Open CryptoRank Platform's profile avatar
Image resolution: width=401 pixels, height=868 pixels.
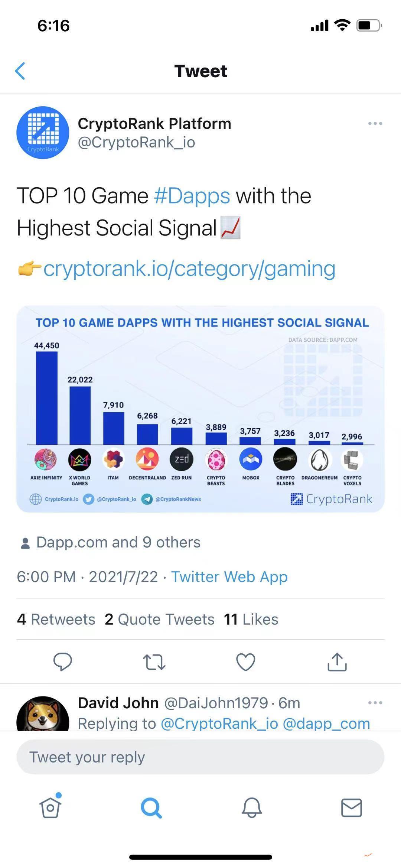coord(43,133)
